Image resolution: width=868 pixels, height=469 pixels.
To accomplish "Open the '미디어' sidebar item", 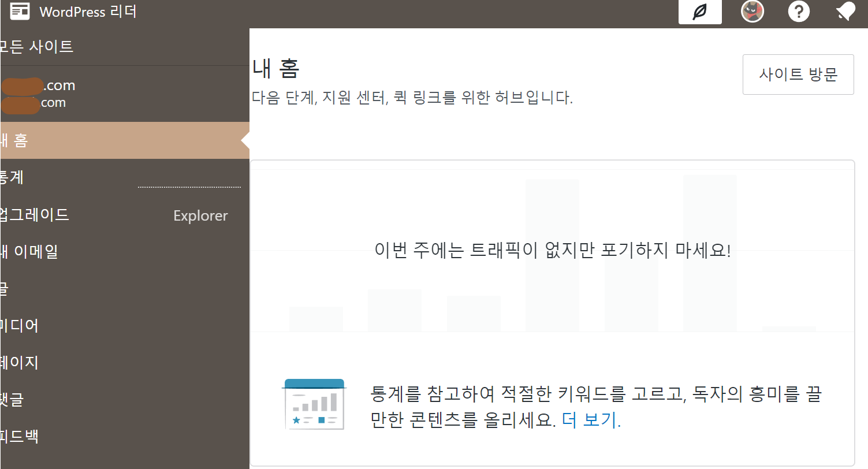I will click(x=125, y=326).
